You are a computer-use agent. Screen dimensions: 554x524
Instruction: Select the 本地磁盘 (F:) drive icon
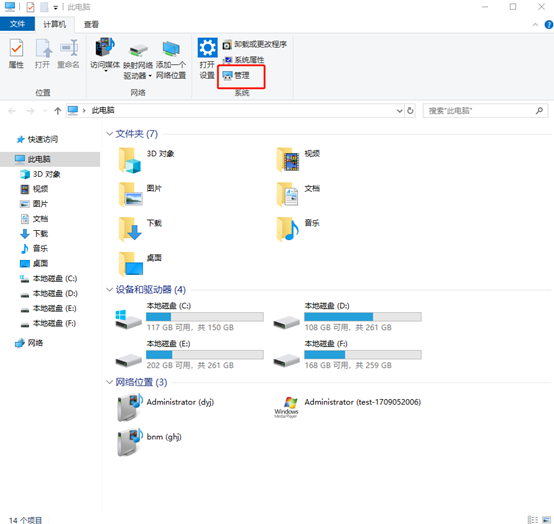[x=286, y=360]
